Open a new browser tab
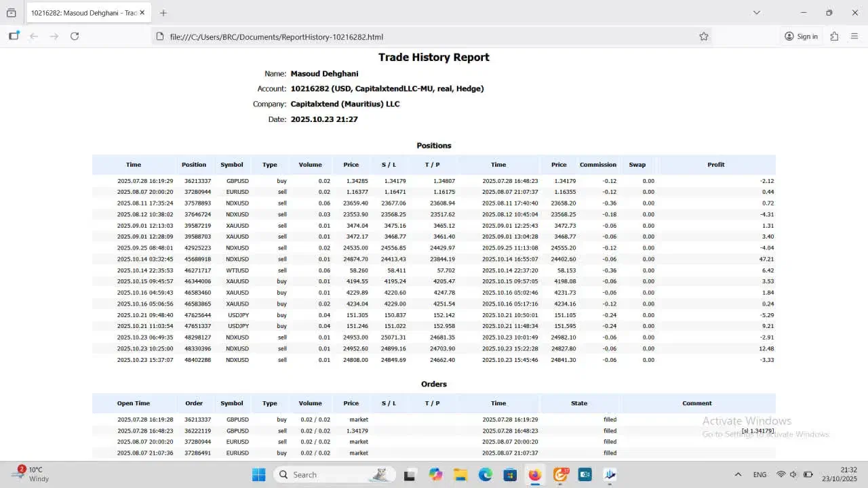This screenshot has height=488, width=868. pos(163,13)
